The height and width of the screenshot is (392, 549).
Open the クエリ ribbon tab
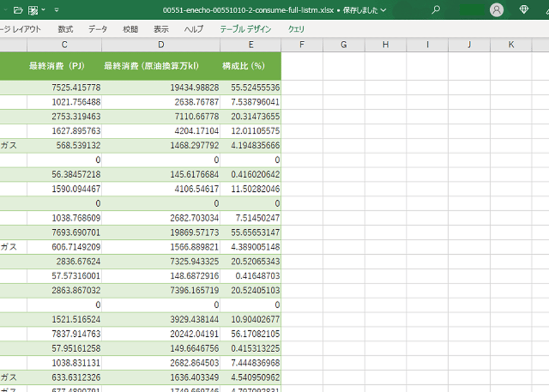296,29
